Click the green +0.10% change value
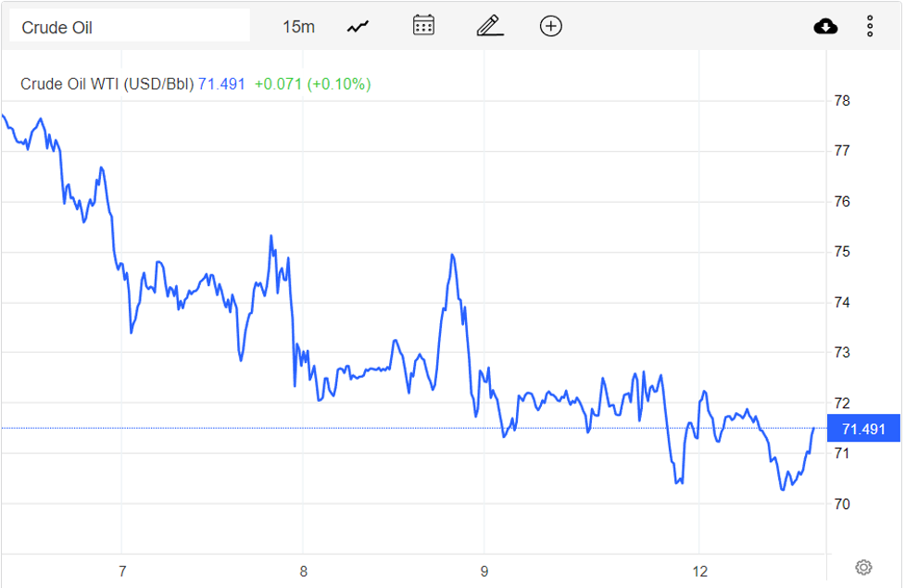This screenshot has width=905, height=588. 340,84
